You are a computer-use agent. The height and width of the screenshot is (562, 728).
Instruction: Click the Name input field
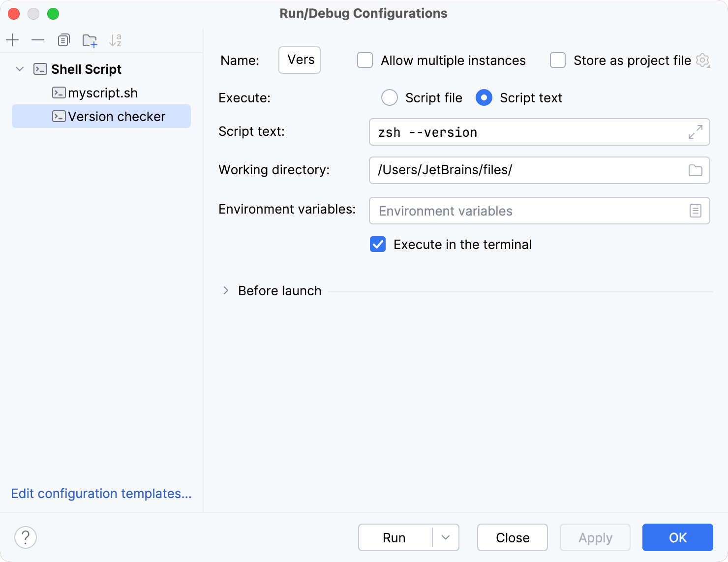pos(299,60)
